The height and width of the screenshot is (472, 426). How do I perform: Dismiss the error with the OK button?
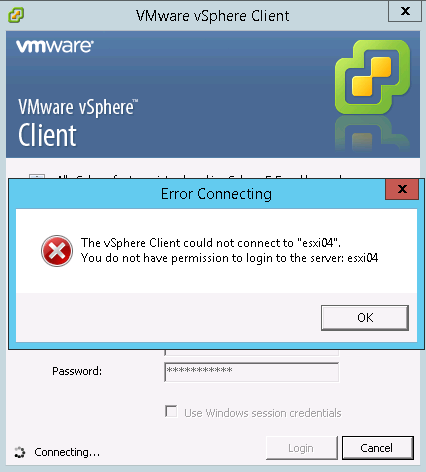click(x=365, y=318)
